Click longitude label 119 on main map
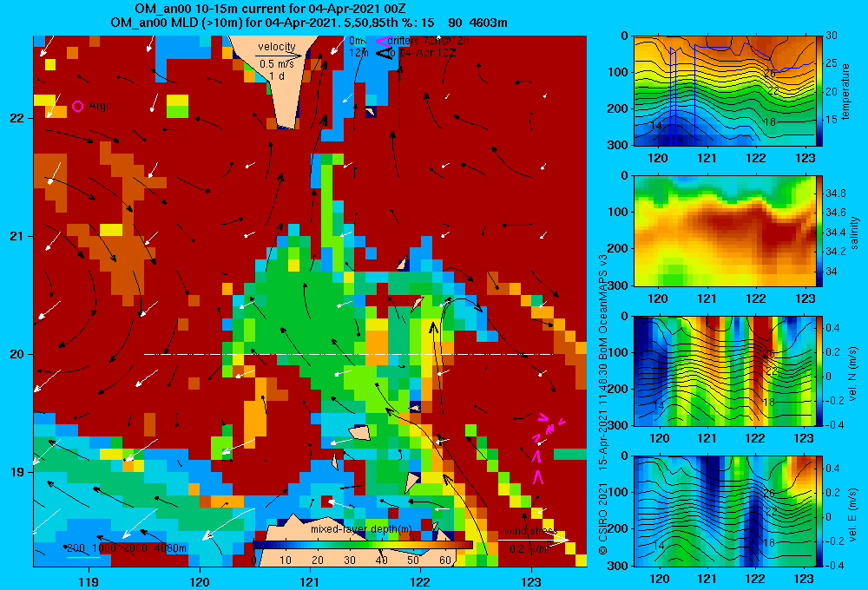The width and height of the screenshot is (868, 590). coord(89,581)
